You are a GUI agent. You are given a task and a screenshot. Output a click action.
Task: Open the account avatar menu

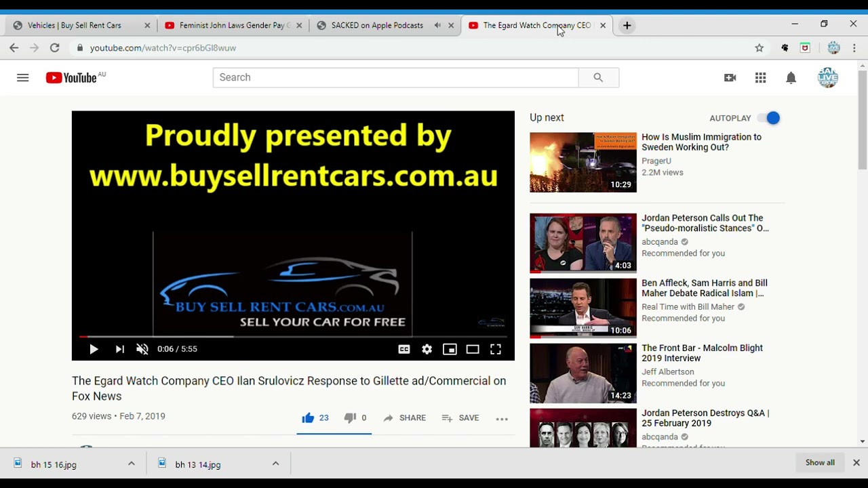point(827,77)
